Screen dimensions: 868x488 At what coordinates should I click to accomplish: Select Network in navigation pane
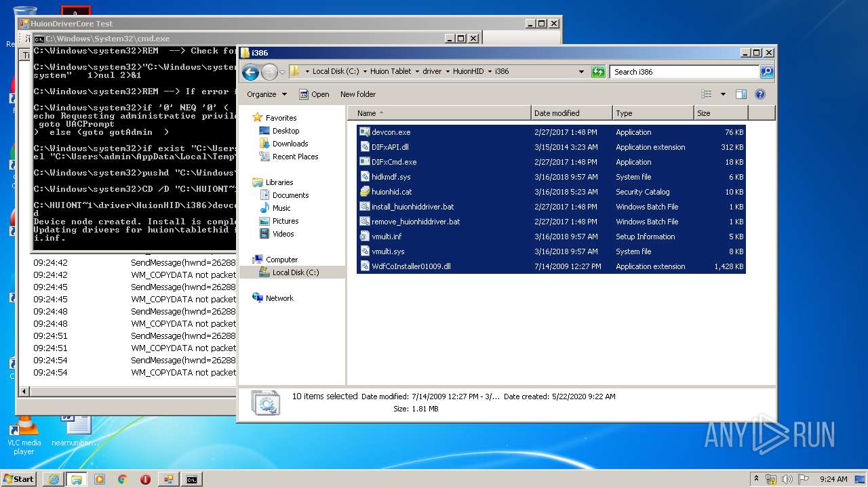click(x=279, y=298)
